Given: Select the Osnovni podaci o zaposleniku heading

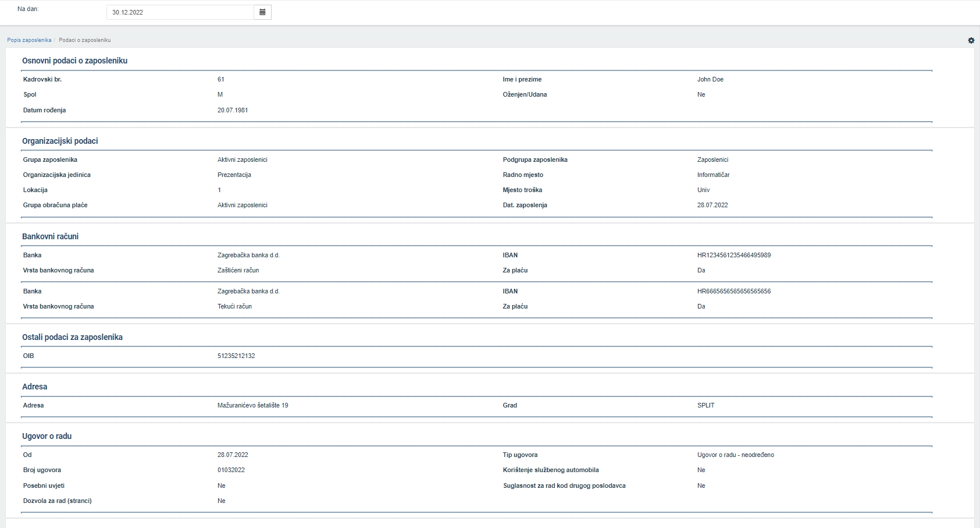Looking at the screenshot, I should pos(74,61).
